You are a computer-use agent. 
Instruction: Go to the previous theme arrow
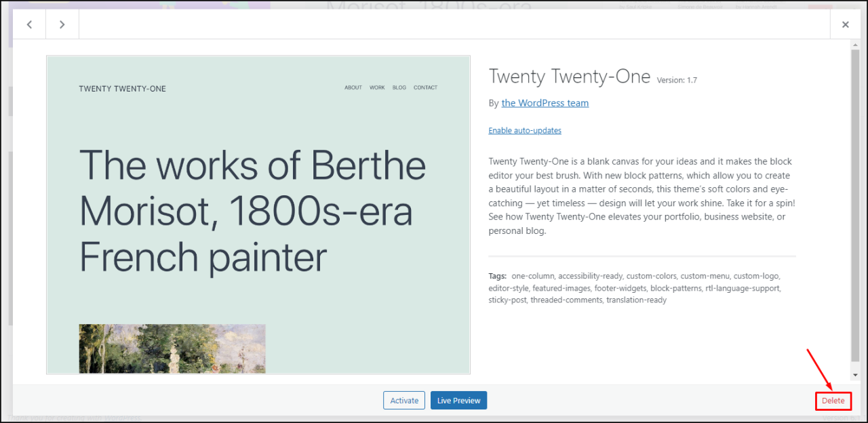pyautogui.click(x=30, y=24)
